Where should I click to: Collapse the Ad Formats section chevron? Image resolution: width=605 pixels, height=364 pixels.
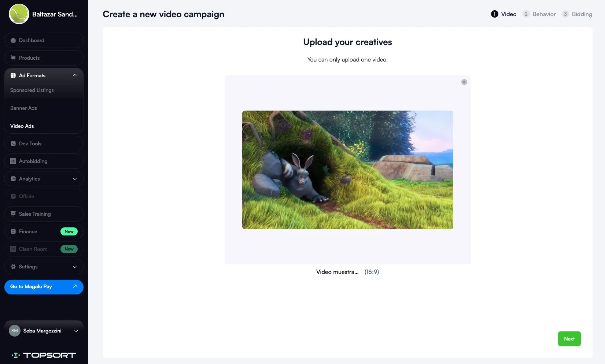[75, 75]
